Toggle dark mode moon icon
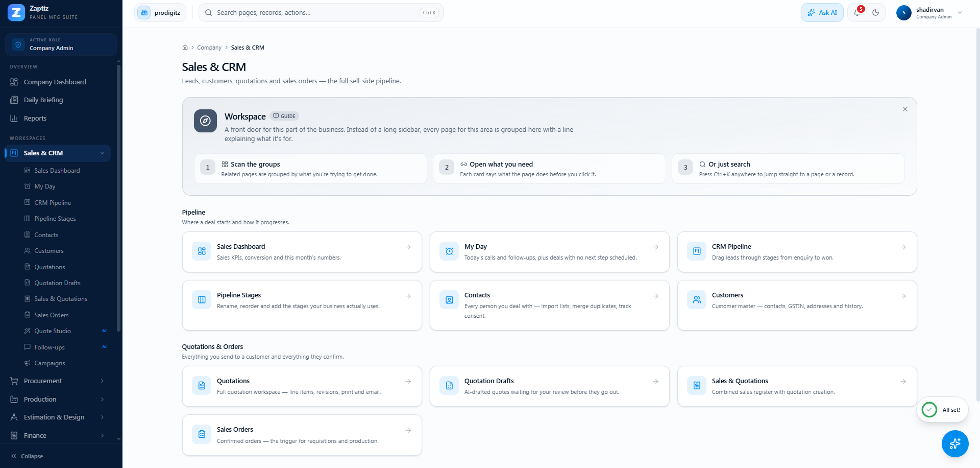Viewport: 980px width, 468px height. point(876,13)
